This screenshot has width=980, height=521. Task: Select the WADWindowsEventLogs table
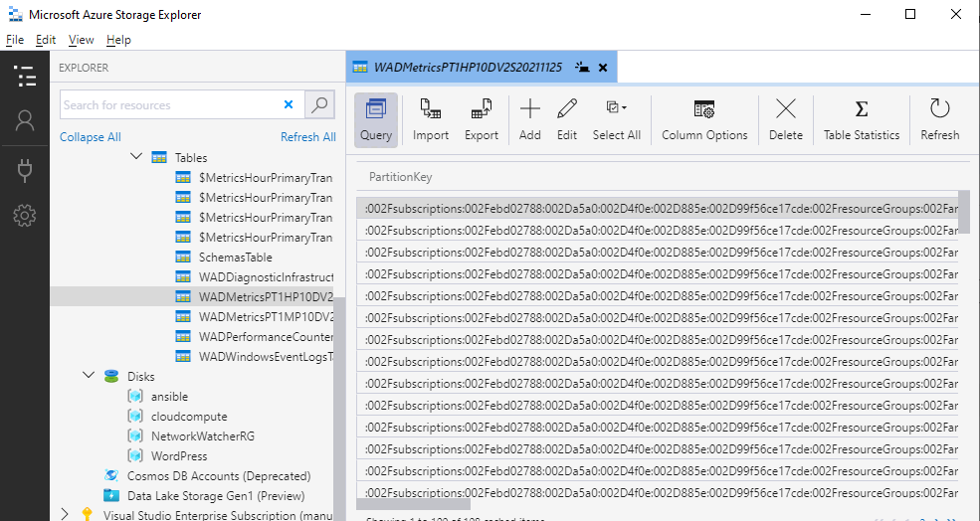(x=266, y=357)
